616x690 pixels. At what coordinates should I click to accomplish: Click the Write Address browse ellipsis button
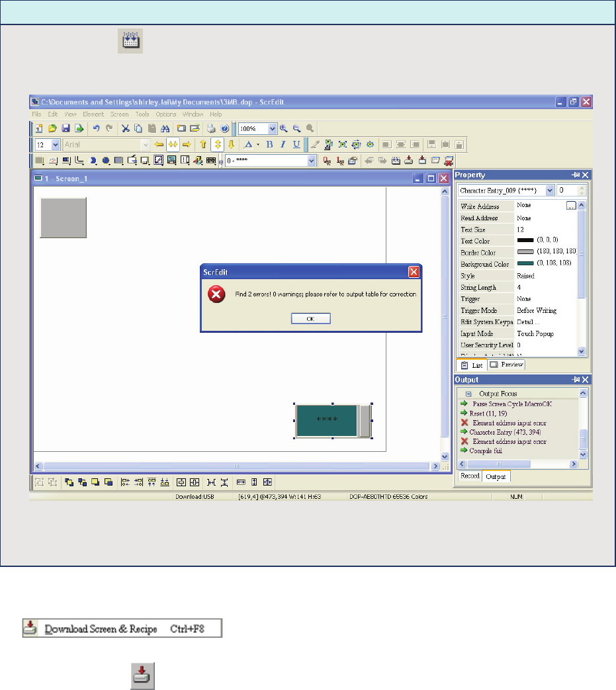click(571, 206)
